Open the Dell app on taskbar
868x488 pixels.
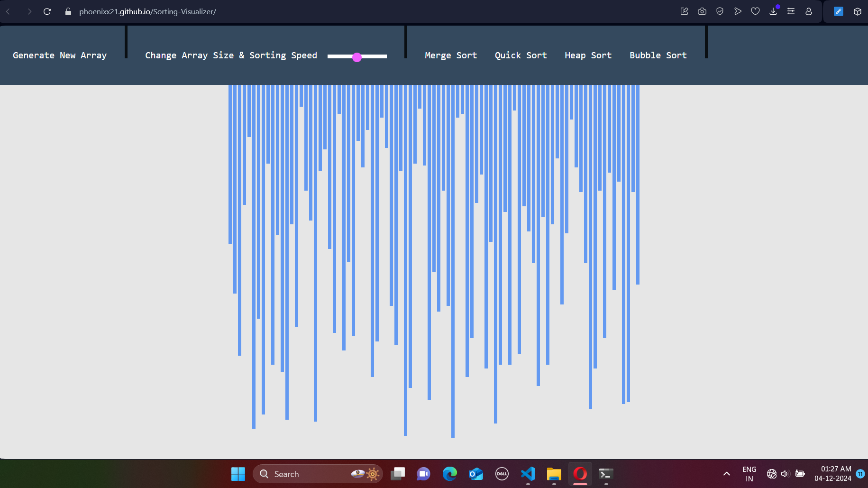(502, 474)
